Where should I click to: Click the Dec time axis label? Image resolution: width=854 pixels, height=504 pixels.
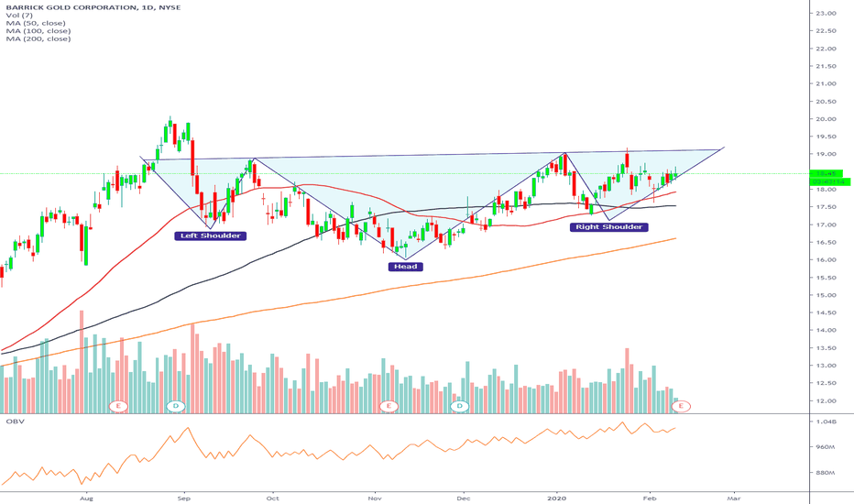tap(463, 498)
